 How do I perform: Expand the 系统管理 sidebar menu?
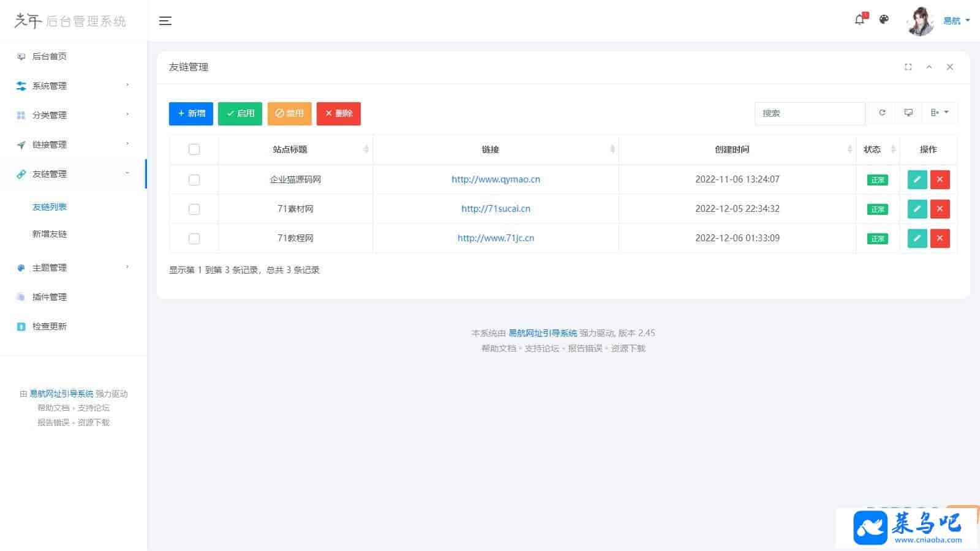(x=73, y=86)
